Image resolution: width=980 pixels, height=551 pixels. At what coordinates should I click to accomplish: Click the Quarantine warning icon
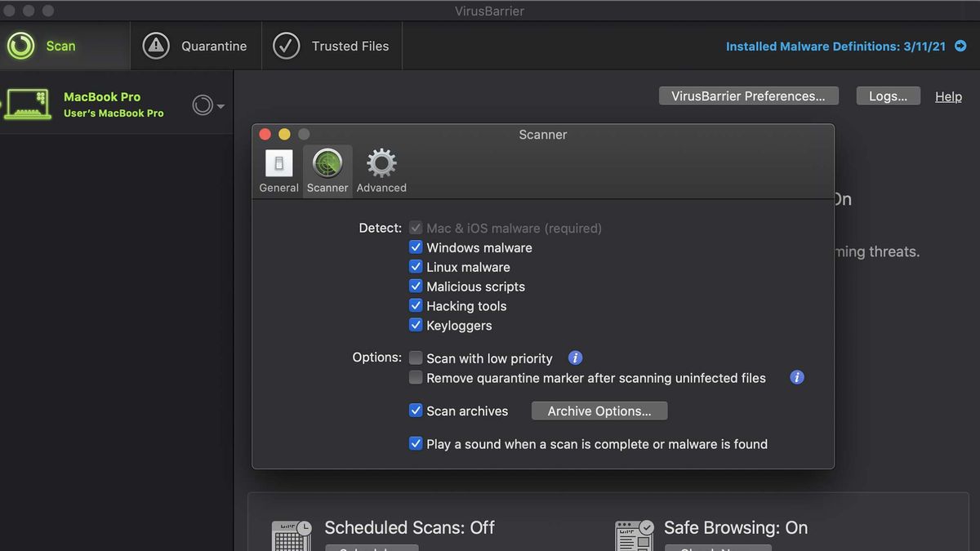pyautogui.click(x=155, y=46)
